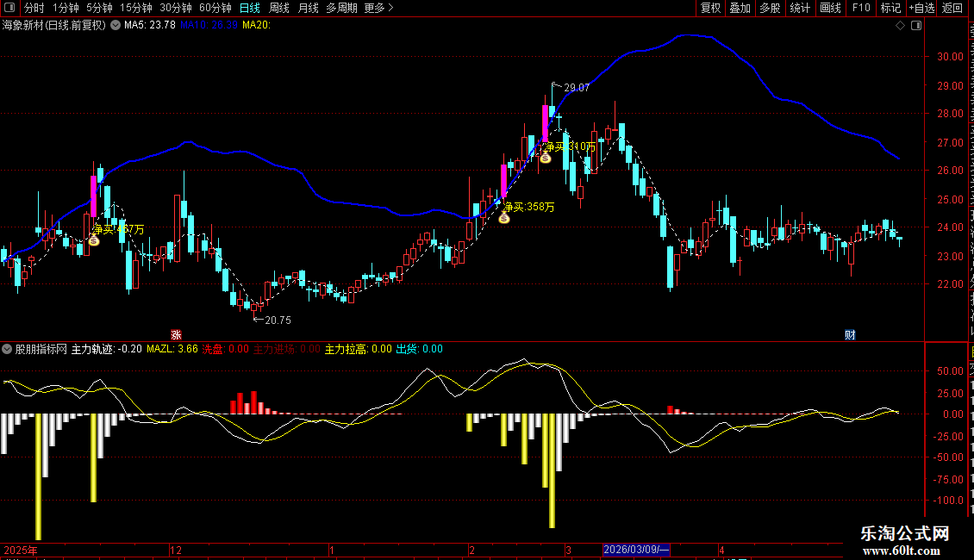This screenshot has width=974, height=560.
Task: Click the money bag icon near 净买:358万
Action: (x=503, y=218)
